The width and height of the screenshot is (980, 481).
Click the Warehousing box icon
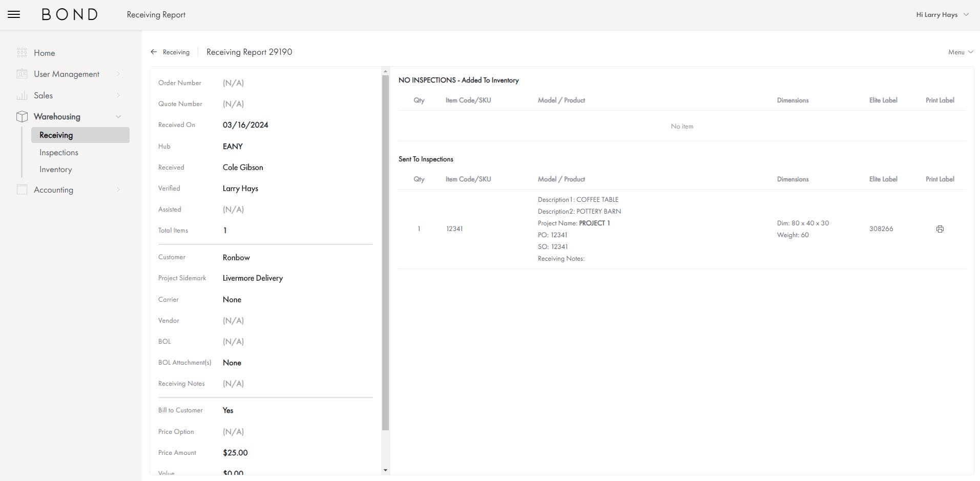tap(22, 117)
